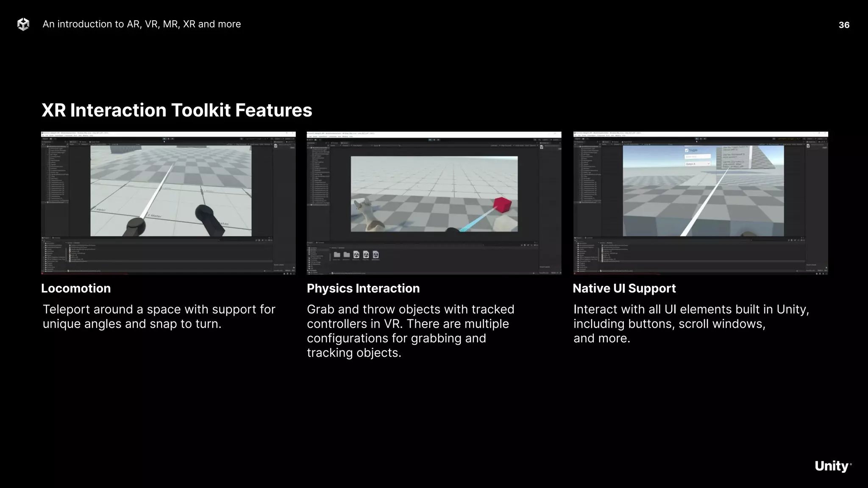Open Inspector tab in Native UI screenshot

pyautogui.click(x=810, y=142)
